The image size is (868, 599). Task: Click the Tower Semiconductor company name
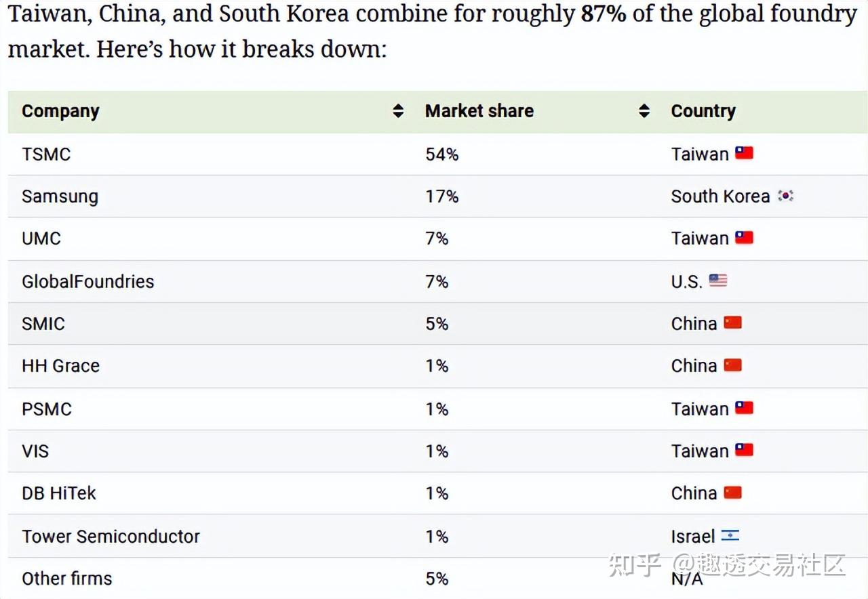(111, 537)
